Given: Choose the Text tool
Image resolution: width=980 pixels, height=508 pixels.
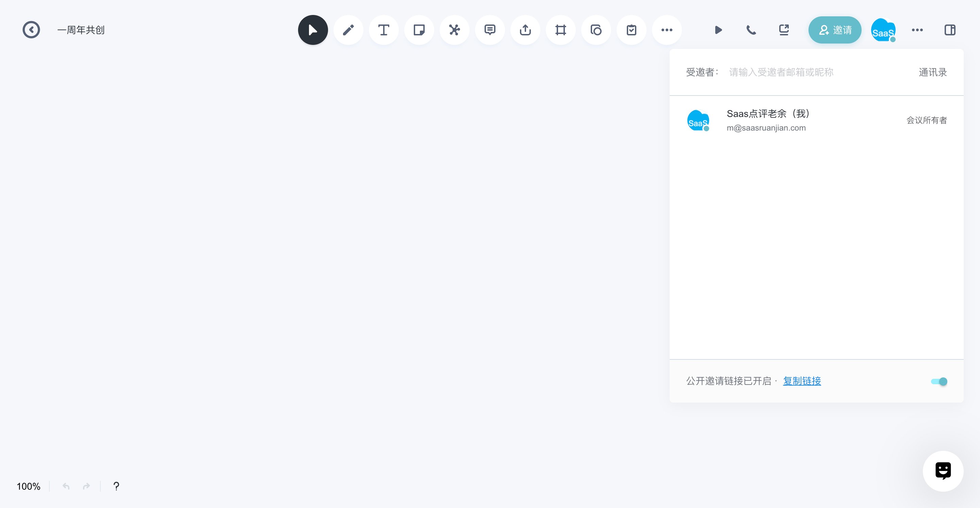Looking at the screenshot, I should pyautogui.click(x=383, y=30).
